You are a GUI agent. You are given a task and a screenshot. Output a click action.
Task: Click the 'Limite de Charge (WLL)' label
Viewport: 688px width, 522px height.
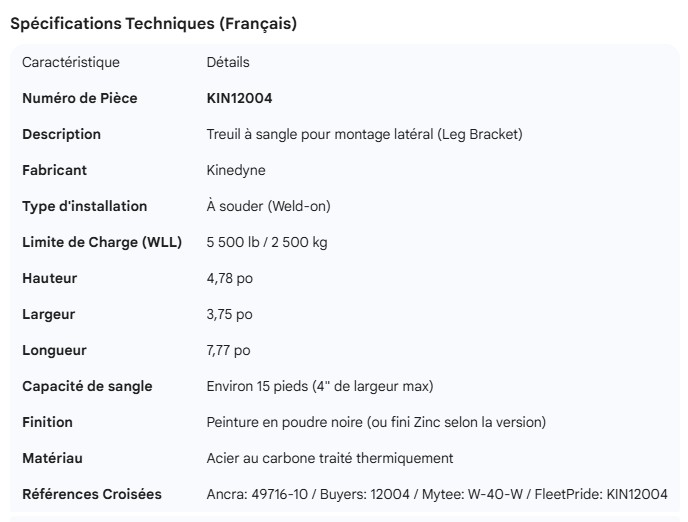point(102,242)
